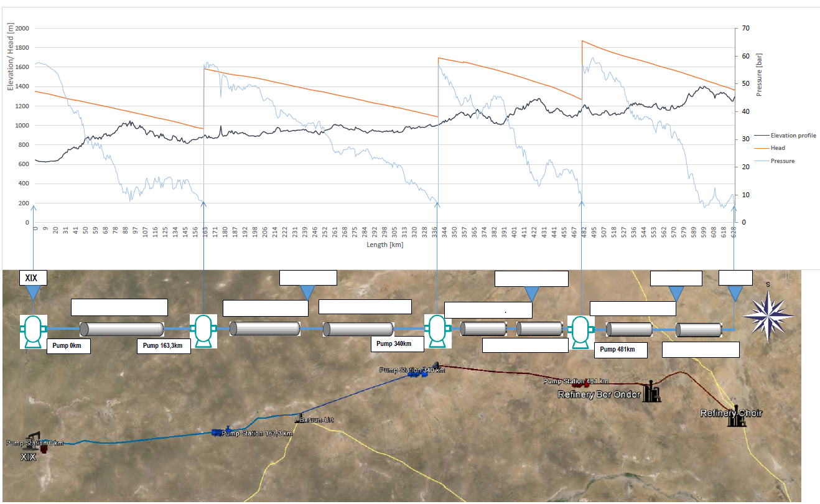Click the pump symbol left of Pump 340km pipes
This screenshot has height=504, width=820.
(x=437, y=331)
